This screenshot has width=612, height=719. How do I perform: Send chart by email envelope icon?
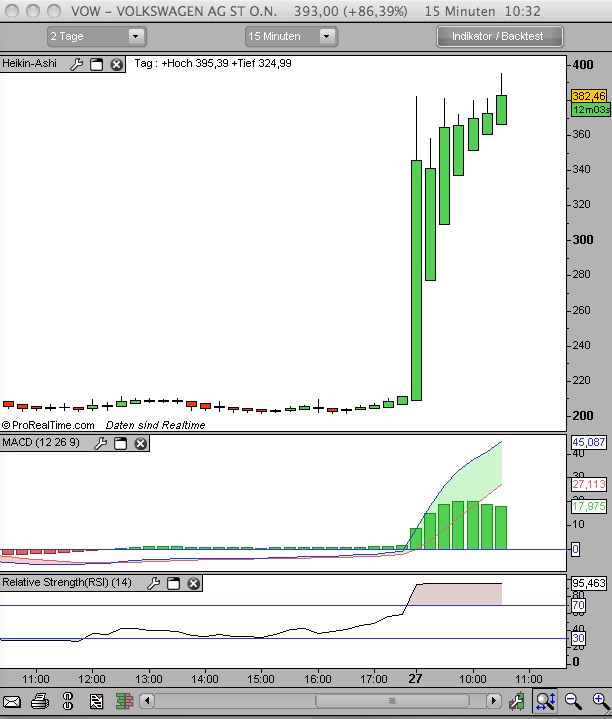point(12,701)
